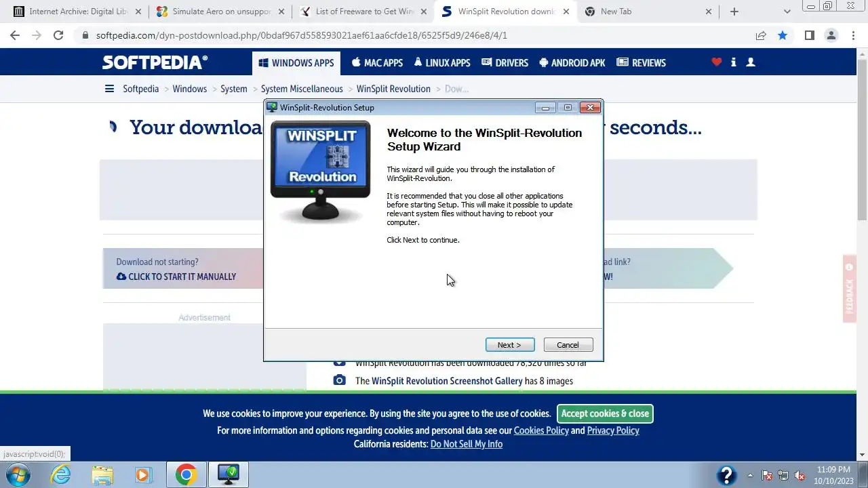This screenshot has width=868, height=488.
Task: Open Cookies Policy link
Action: (x=541, y=430)
